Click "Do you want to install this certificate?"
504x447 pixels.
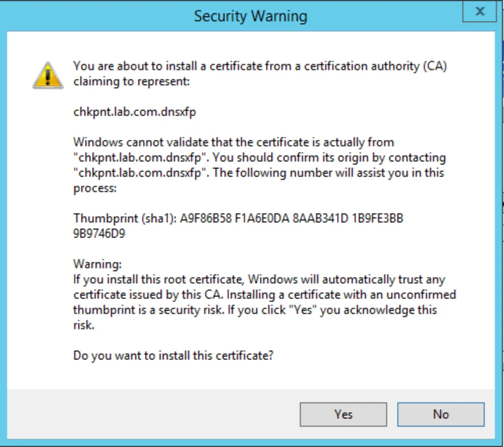click(x=173, y=355)
